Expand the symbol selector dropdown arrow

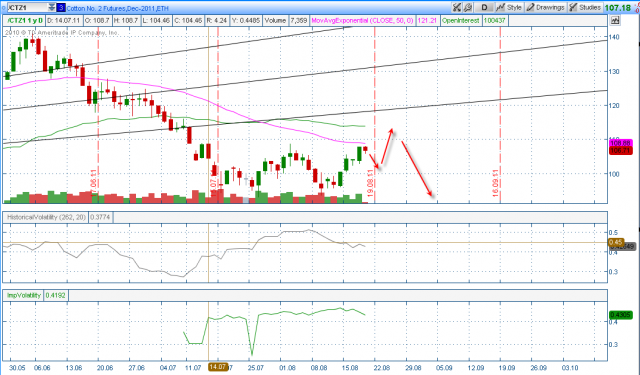pyautogui.click(x=51, y=7)
